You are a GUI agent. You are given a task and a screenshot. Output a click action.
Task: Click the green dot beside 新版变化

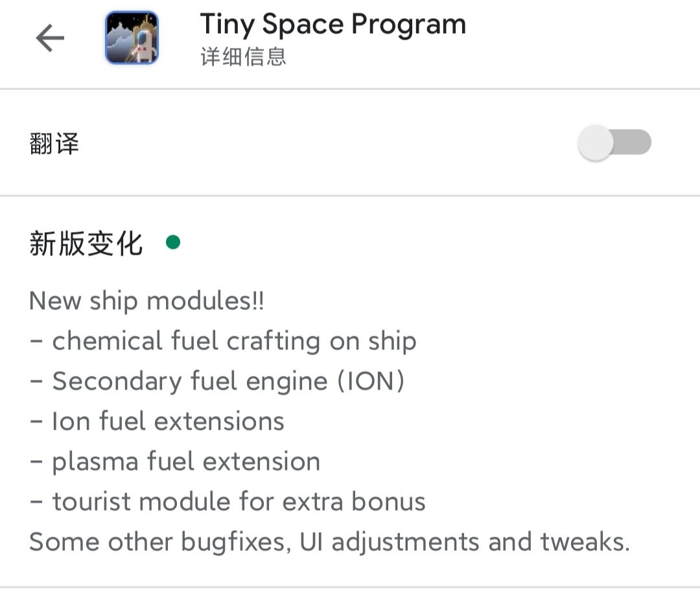(173, 243)
